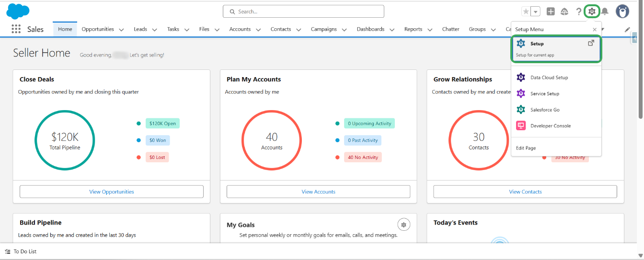
Task: Choose Service Setup in Setup Menu
Action: (x=544, y=94)
